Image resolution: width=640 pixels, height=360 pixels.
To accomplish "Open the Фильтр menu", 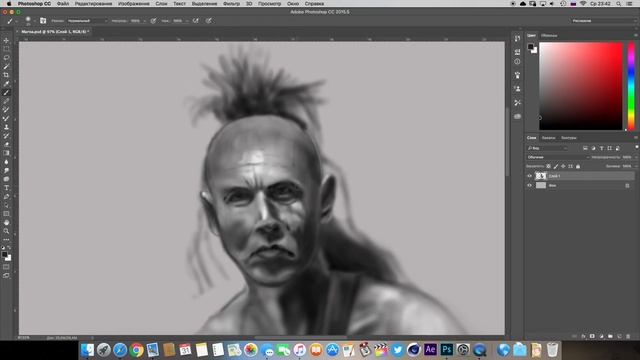I will click(231, 4).
